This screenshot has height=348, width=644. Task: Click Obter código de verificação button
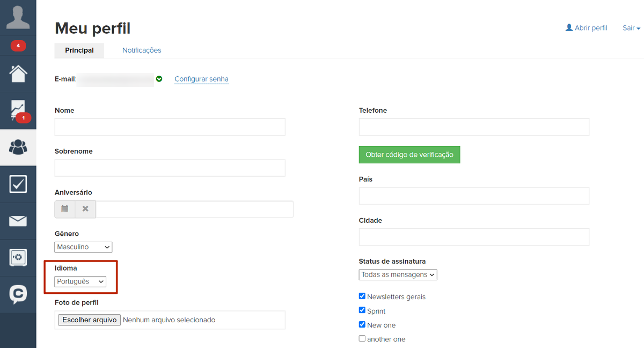click(409, 155)
